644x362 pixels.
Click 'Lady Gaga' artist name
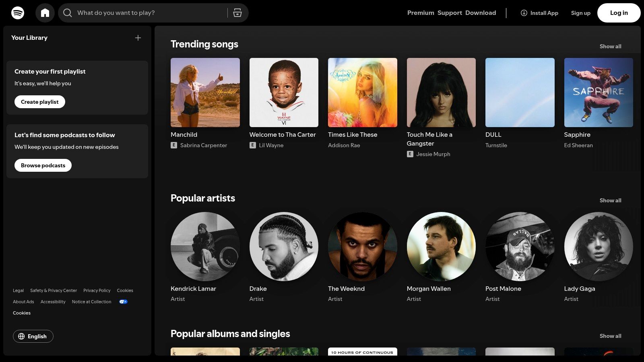tap(580, 289)
